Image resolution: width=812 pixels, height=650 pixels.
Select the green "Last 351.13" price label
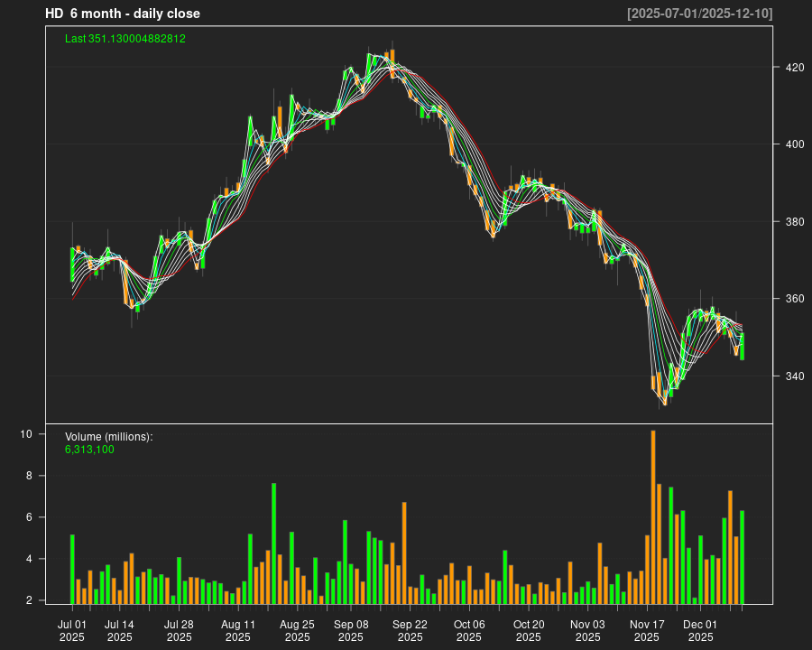(x=125, y=39)
